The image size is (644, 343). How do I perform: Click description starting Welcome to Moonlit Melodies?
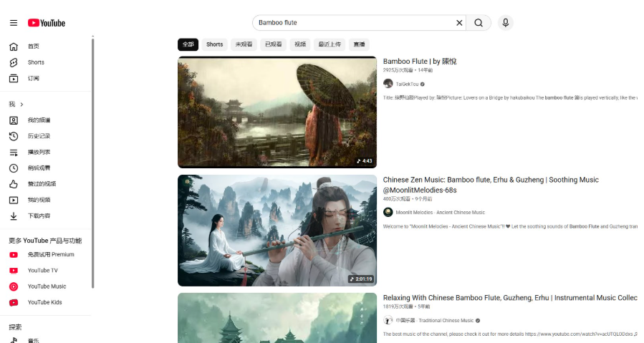(510, 226)
